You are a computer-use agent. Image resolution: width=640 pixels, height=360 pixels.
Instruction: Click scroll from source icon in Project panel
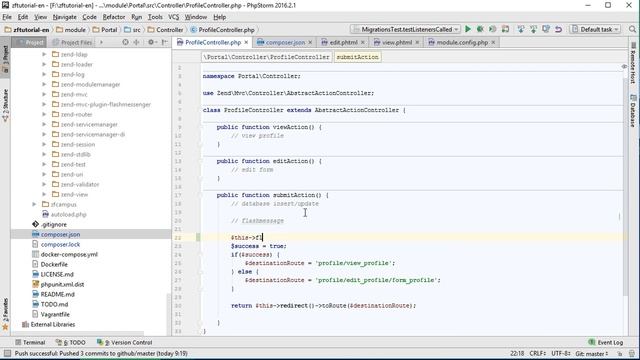tap(125, 42)
